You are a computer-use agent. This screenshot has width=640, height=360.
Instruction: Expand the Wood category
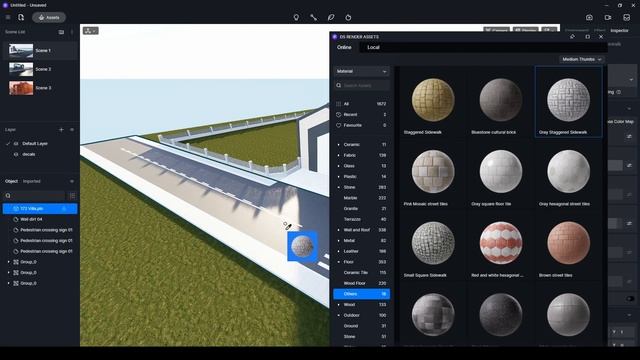click(338, 304)
